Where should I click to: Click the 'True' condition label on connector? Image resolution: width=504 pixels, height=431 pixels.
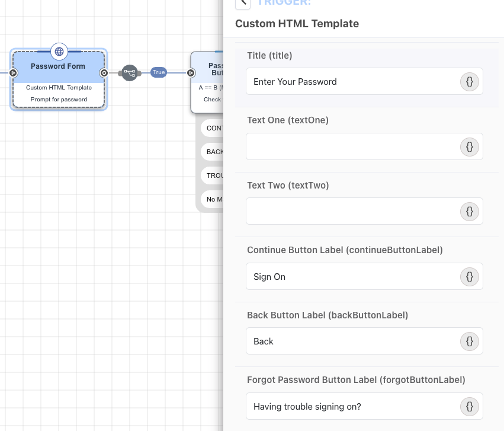pyautogui.click(x=159, y=72)
